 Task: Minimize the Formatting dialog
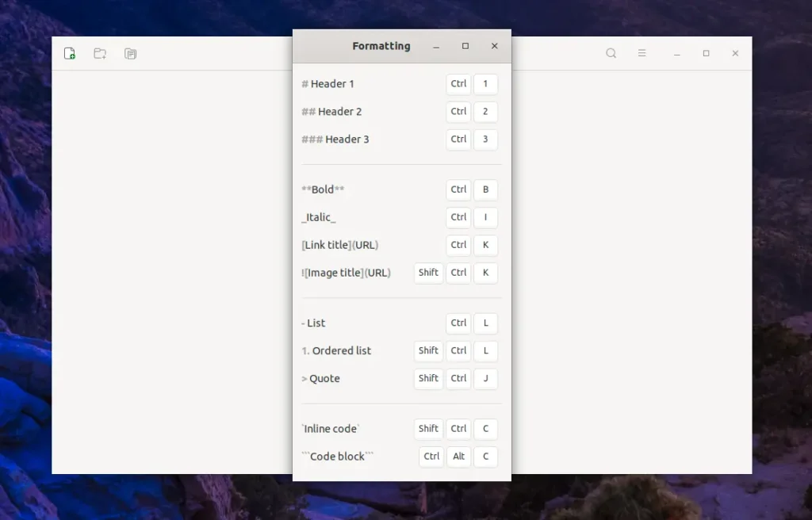[436, 46]
